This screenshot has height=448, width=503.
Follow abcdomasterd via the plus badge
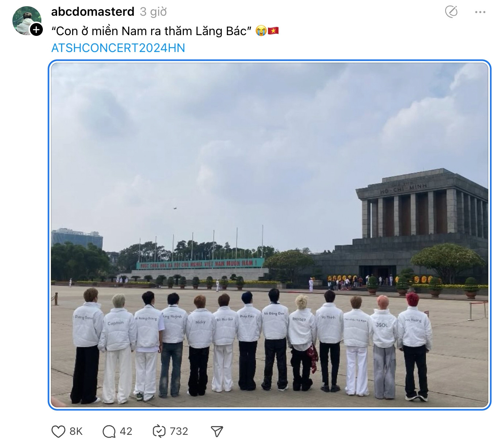(x=36, y=29)
